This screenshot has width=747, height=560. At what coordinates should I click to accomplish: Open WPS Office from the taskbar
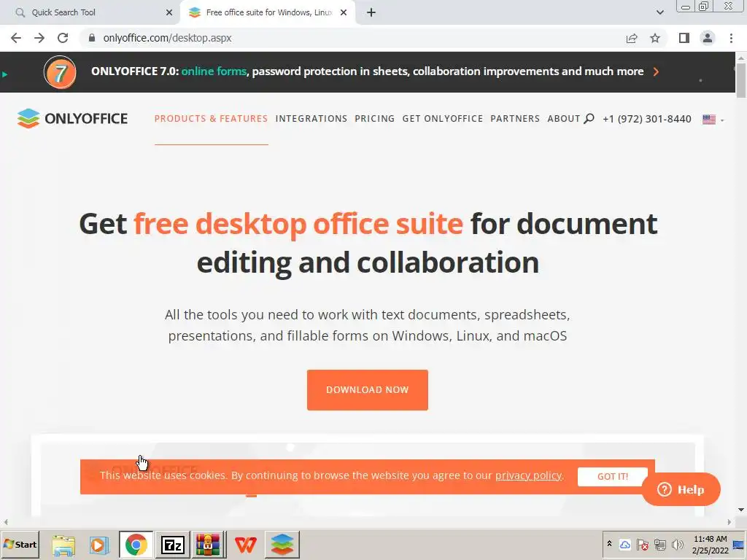246,545
